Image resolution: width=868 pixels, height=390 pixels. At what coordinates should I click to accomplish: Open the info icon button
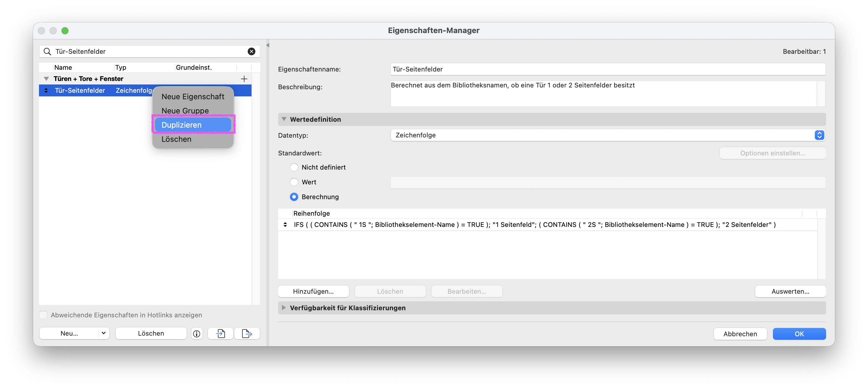click(197, 333)
